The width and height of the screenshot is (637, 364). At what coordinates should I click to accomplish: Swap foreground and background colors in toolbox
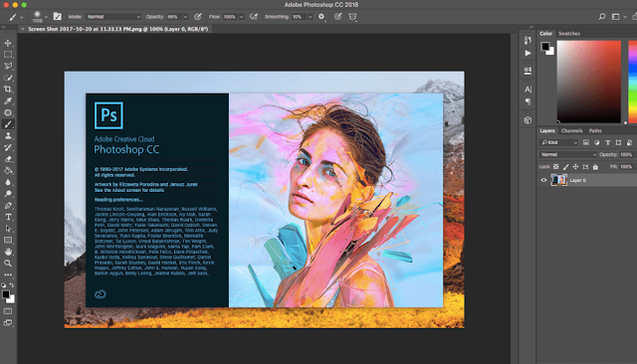pos(11,285)
